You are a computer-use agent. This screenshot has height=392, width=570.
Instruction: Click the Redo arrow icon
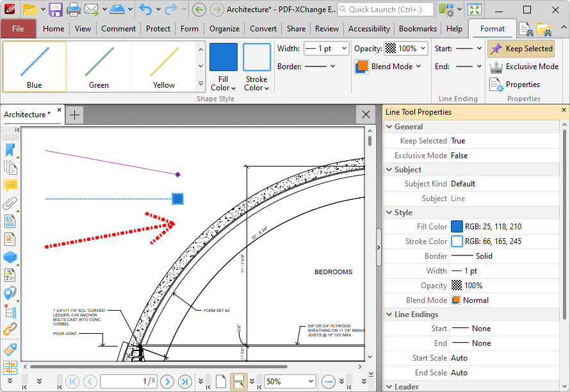point(170,10)
